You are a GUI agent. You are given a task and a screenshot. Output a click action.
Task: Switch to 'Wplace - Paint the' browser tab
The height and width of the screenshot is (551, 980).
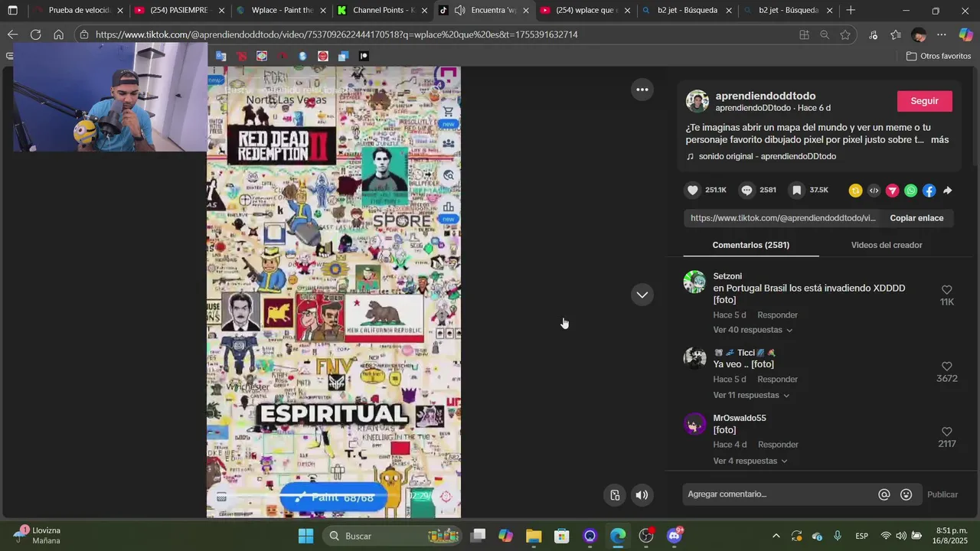tap(282, 11)
